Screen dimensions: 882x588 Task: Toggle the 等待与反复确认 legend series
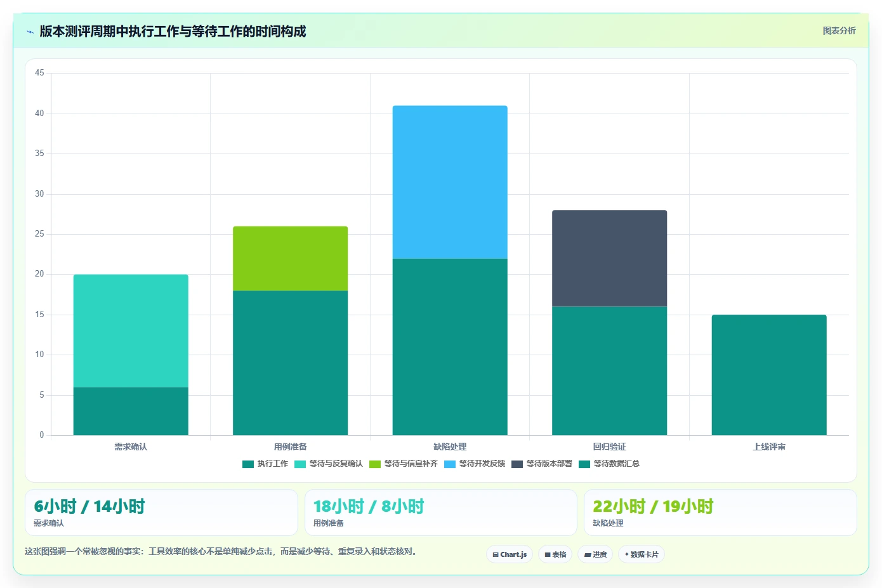tap(329, 464)
